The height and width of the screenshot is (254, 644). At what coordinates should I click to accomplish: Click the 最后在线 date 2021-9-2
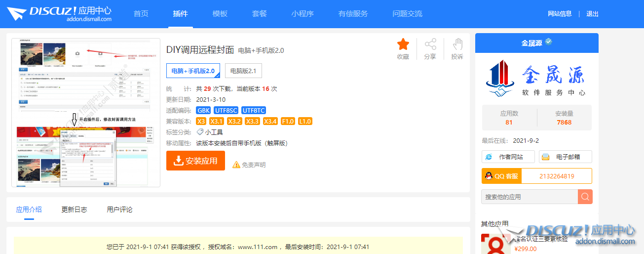tap(526, 140)
